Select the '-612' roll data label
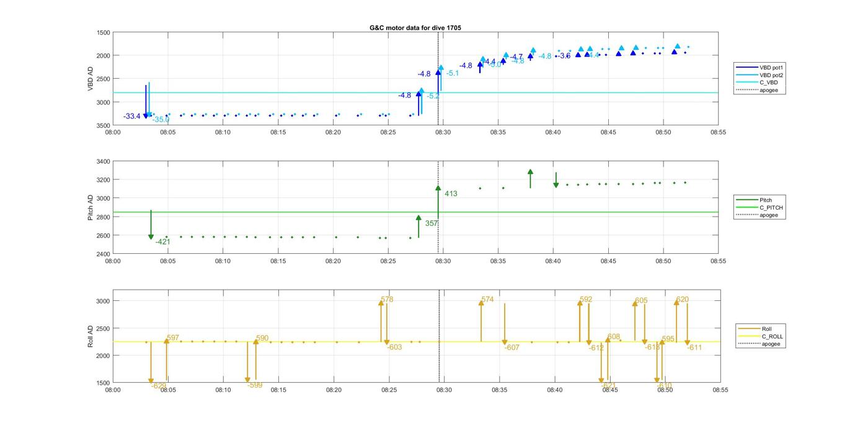The width and height of the screenshot is (868, 430). 596,349
